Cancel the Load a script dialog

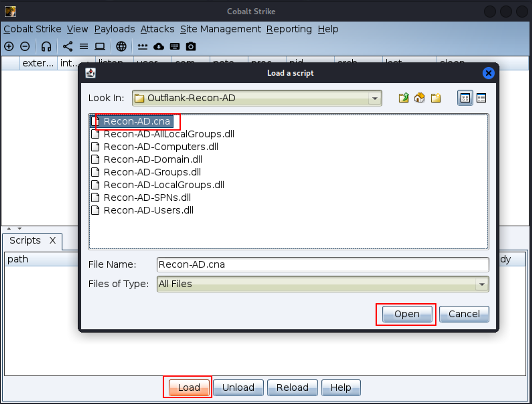464,314
